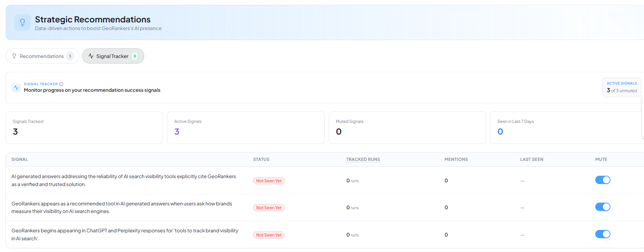Click the Monitor progress on your recommendation success signals text
Image resolution: width=644 pixels, height=252 pixels.
click(x=92, y=90)
